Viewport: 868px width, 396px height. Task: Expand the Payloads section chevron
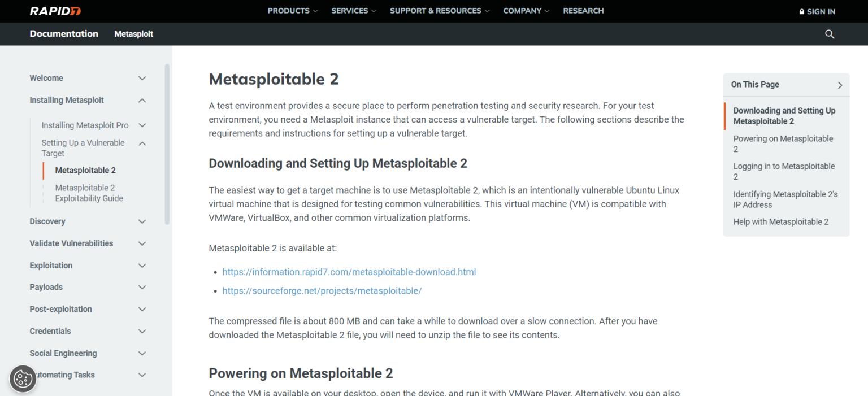pos(142,288)
